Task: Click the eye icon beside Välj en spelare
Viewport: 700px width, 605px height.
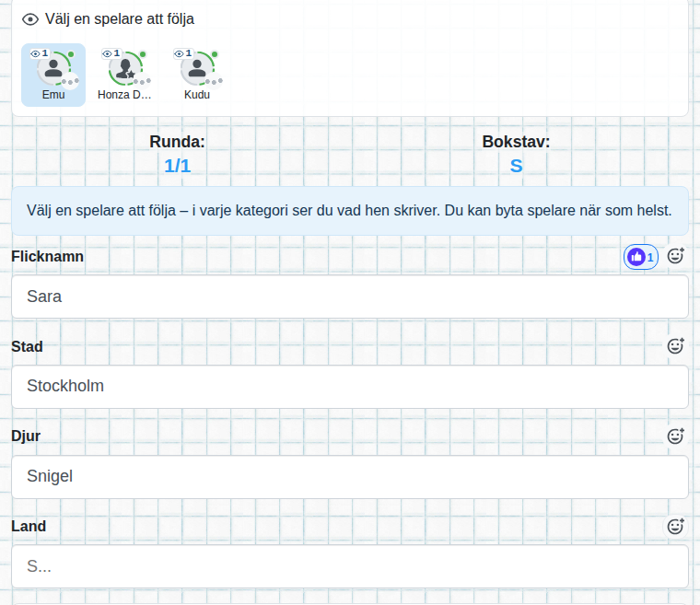Action: click(30, 19)
